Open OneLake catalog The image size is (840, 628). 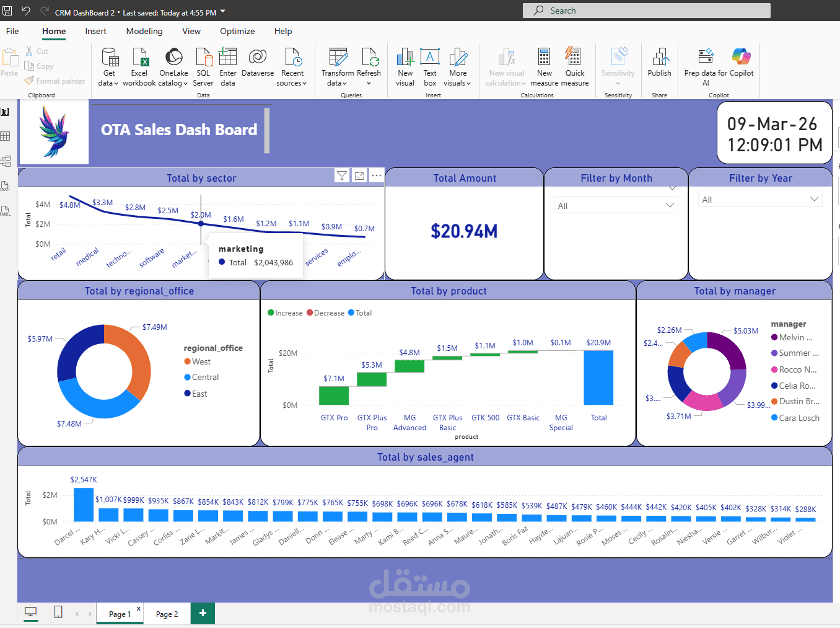[173, 67]
